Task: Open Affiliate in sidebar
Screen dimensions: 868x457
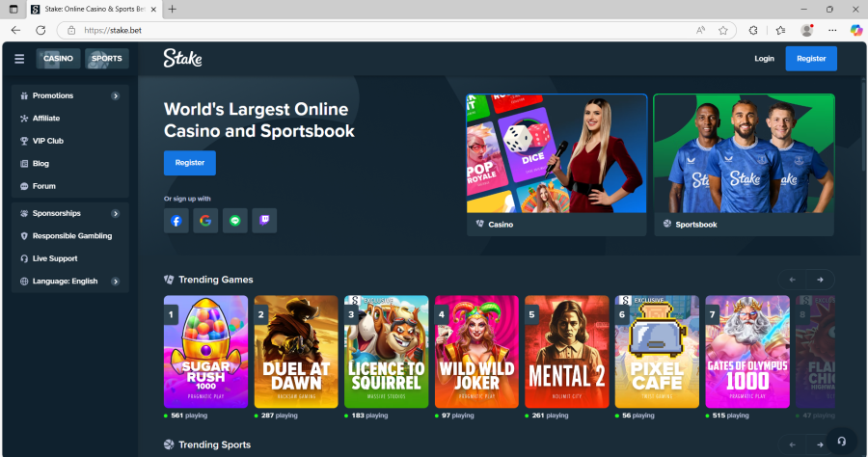Action: [70, 119]
